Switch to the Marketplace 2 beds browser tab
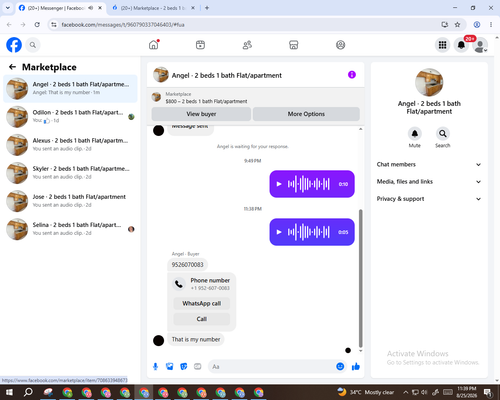500x400 pixels. 153,8
